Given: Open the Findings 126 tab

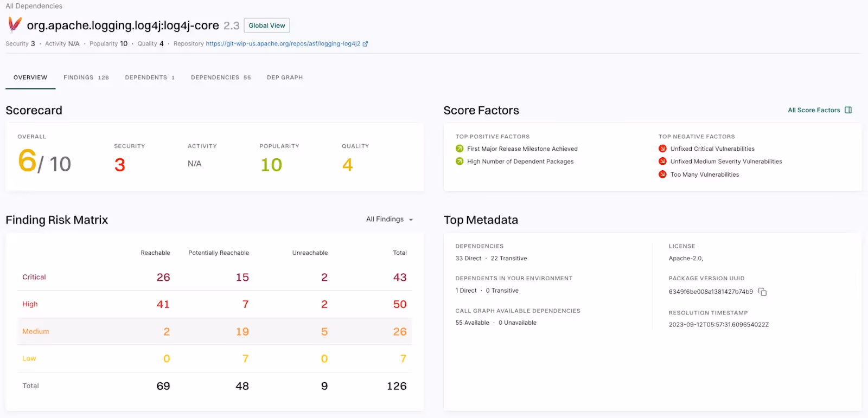Looking at the screenshot, I should click(x=86, y=78).
